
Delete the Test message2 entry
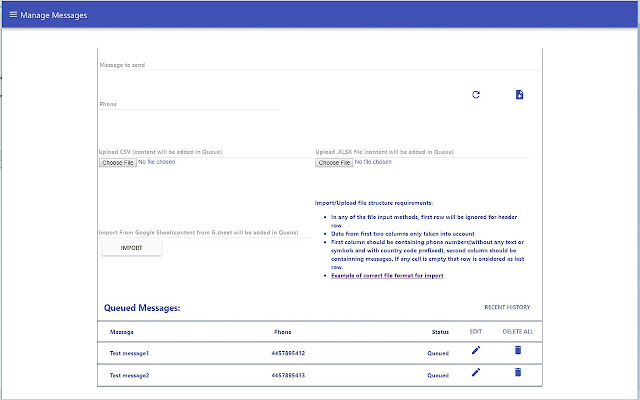click(x=517, y=373)
